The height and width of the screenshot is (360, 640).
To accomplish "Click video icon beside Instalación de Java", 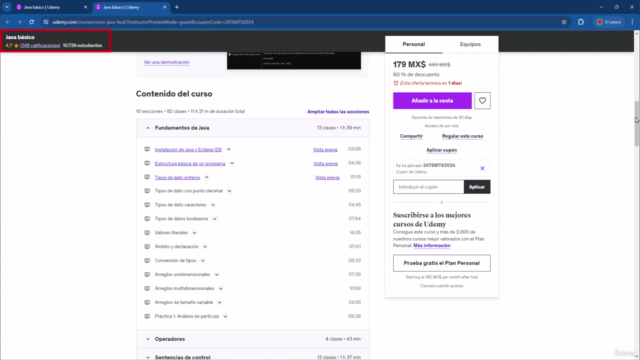I will pyautogui.click(x=147, y=149).
